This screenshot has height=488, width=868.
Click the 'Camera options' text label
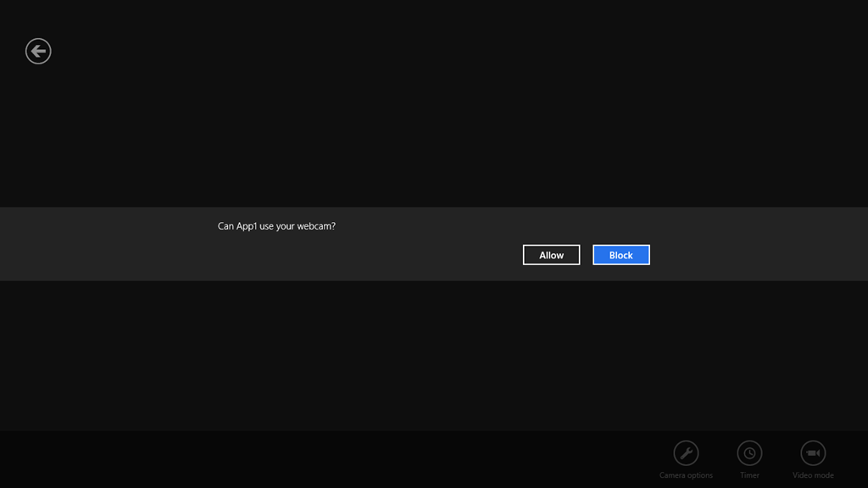click(x=686, y=475)
